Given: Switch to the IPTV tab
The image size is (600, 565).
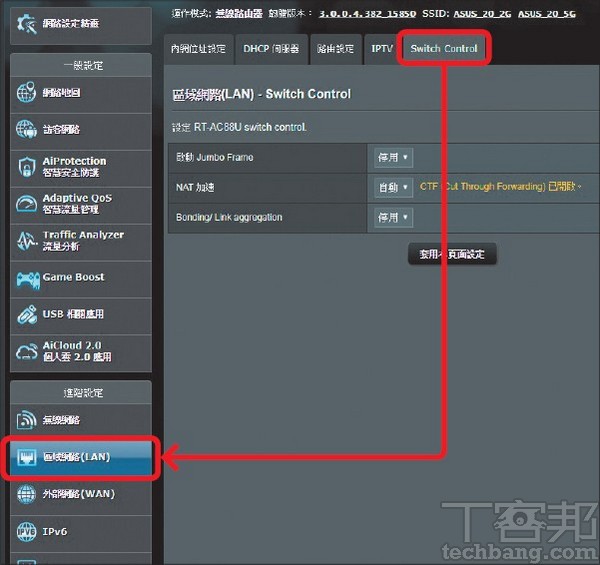Looking at the screenshot, I should (x=382, y=49).
